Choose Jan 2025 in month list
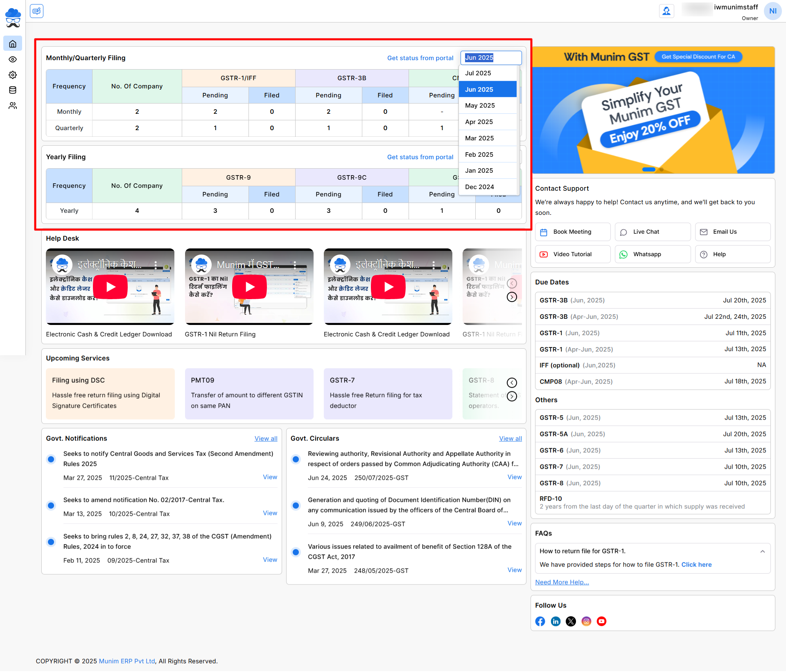The width and height of the screenshot is (786, 672). click(488, 171)
